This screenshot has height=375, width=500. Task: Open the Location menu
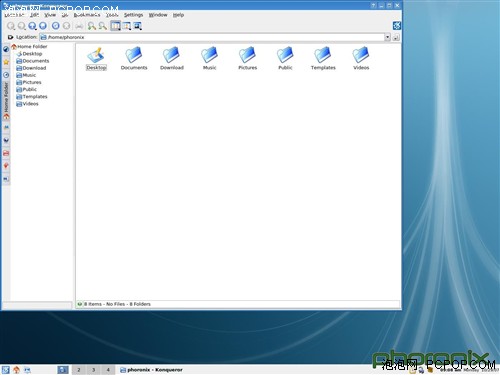point(14,15)
